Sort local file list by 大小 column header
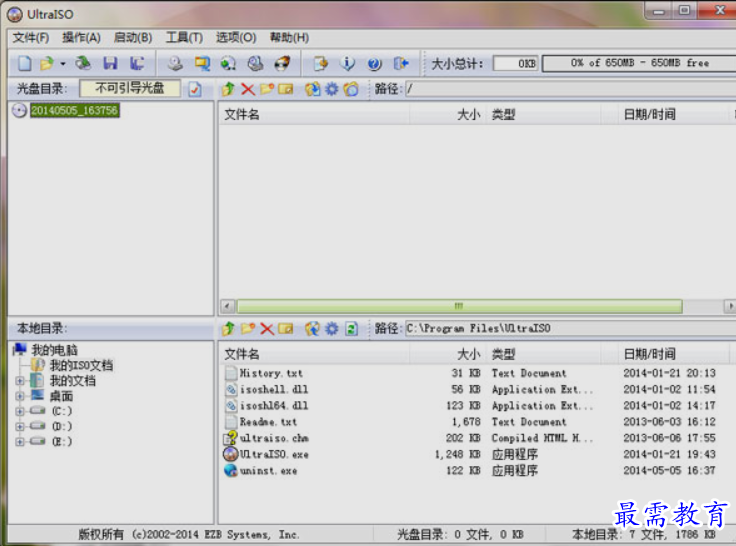Screen dimensions: 736x546 pyautogui.click(x=448, y=354)
